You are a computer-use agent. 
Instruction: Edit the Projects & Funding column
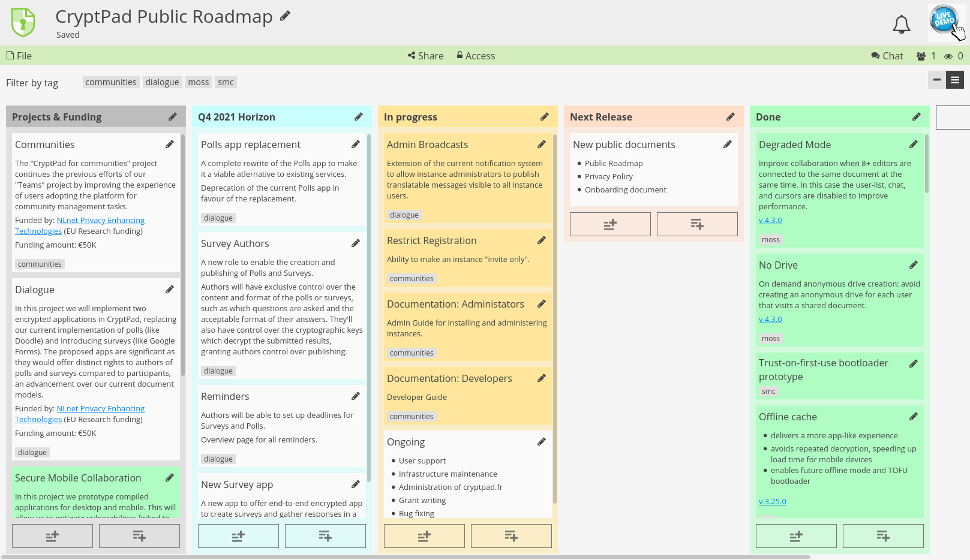click(x=173, y=117)
